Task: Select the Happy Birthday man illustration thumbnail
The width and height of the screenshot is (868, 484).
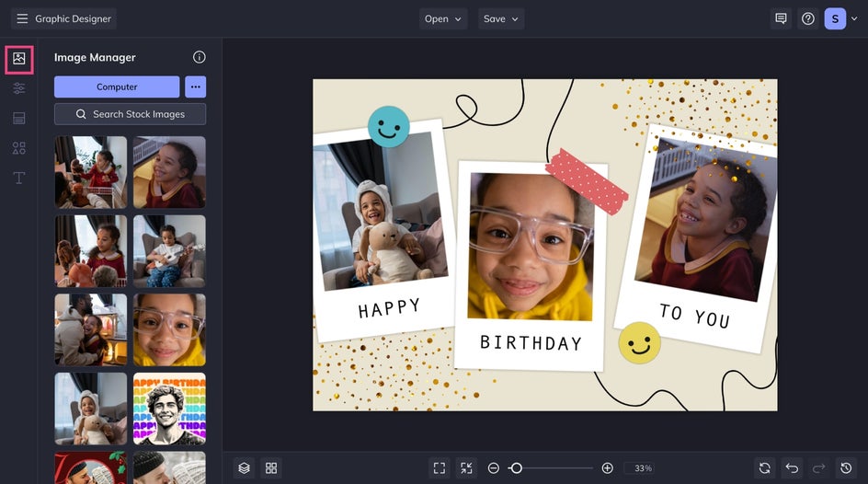Action: (169, 409)
